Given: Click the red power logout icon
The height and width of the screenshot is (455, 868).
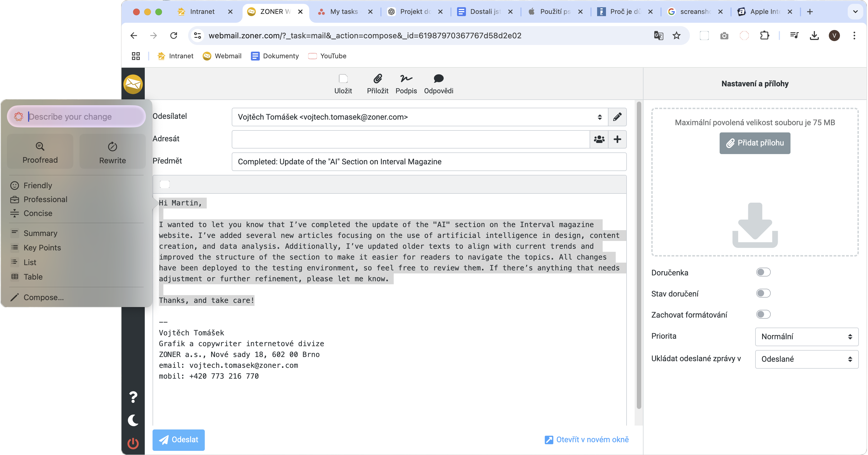Looking at the screenshot, I should [133, 443].
